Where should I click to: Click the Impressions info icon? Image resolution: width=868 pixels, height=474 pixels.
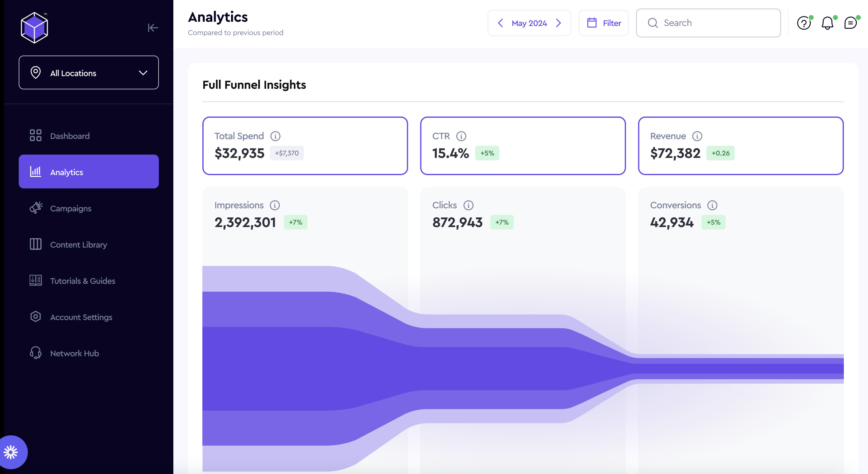[x=275, y=205]
